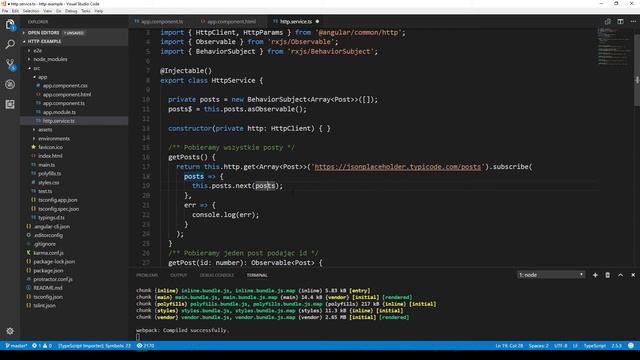
Task: Click into the terminal input cursor line
Action: coord(138,337)
